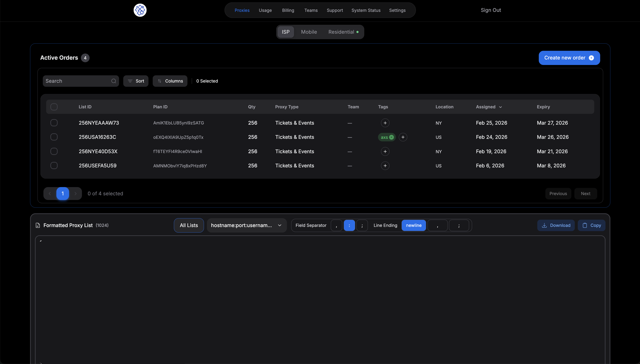Select the 256USA16263C row checkbox
640x364 pixels.
pos(54,137)
